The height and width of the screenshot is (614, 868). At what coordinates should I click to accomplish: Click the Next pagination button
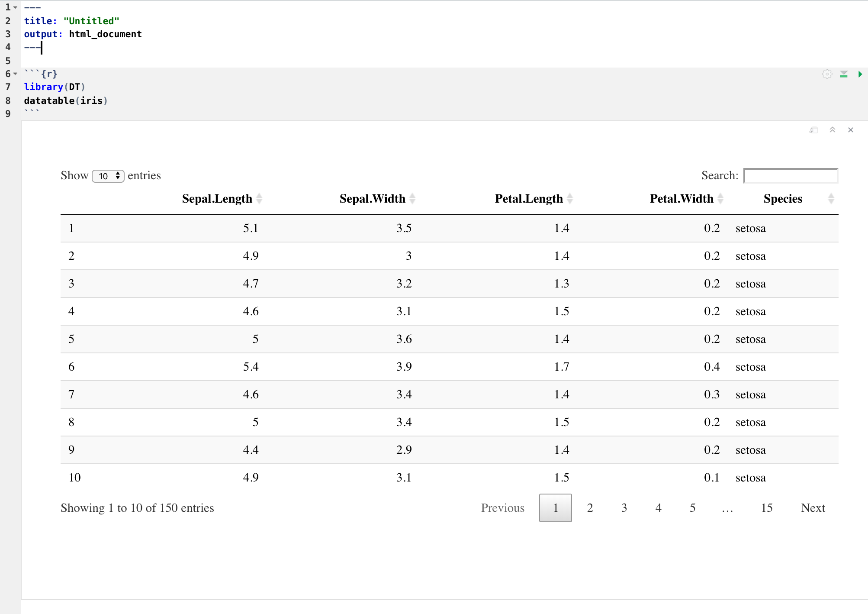coord(813,507)
